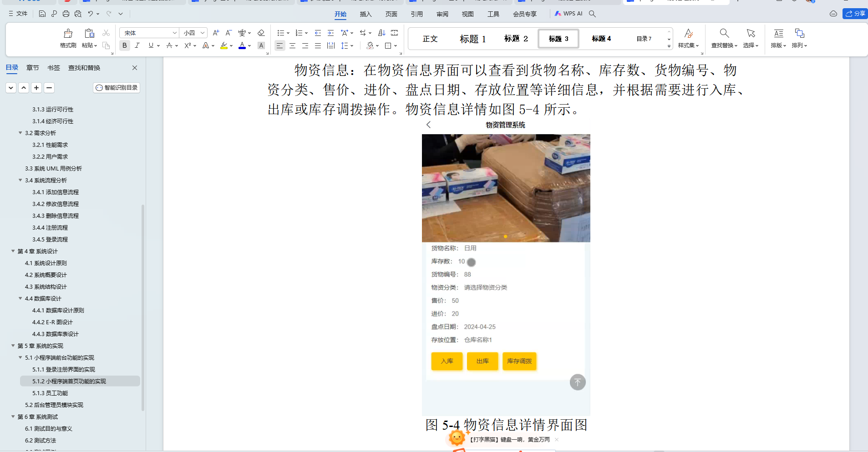Toggle Underline formatting

point(151,45)
